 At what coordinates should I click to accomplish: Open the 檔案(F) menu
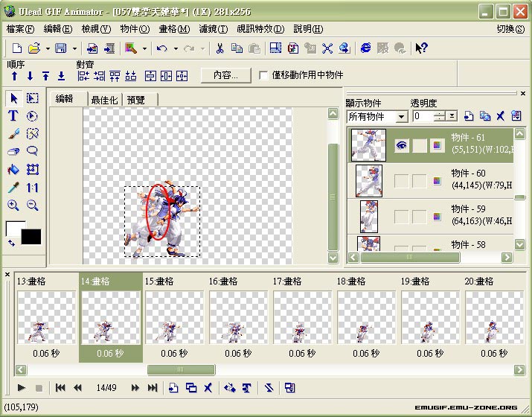pos(20,29)
